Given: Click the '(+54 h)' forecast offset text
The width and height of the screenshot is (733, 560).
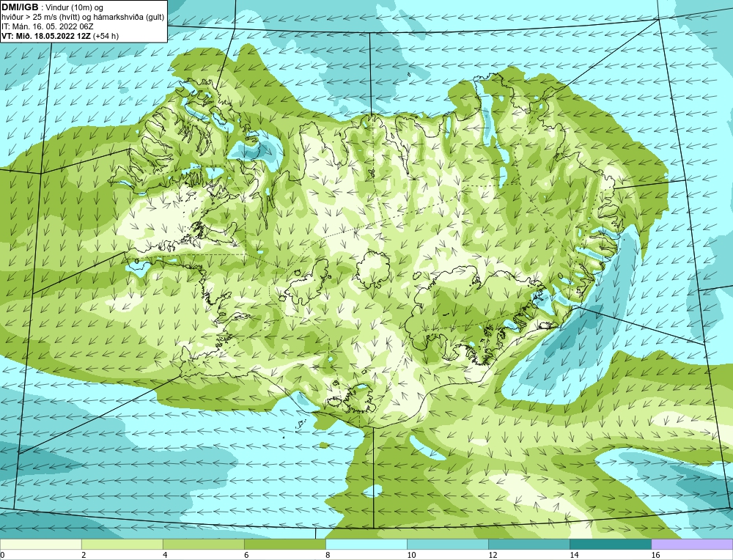Looking at the screenshot, I should point(106,36).
